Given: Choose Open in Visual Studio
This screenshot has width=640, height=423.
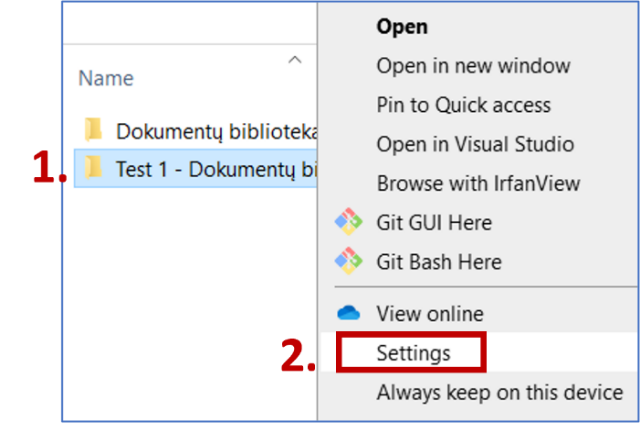Looking at the screenshot, I should [475, 144].
